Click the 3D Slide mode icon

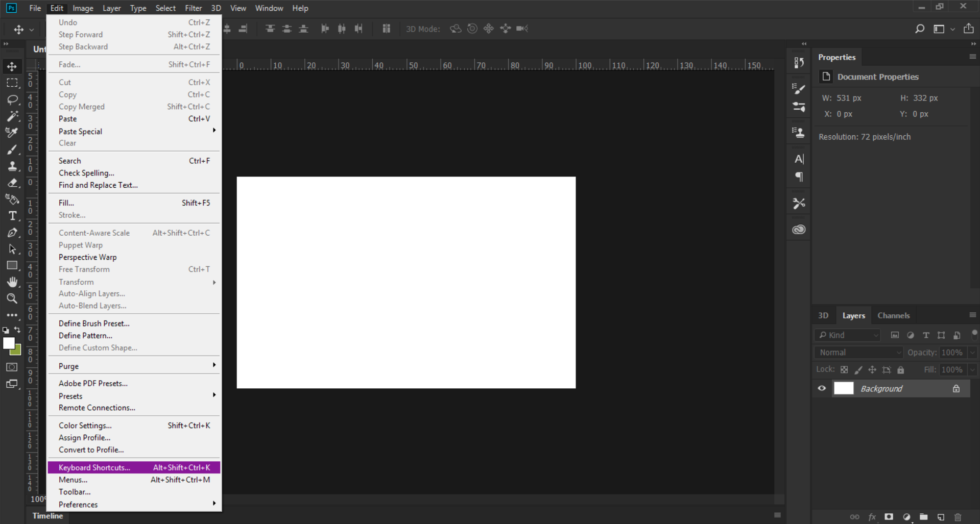506,29
